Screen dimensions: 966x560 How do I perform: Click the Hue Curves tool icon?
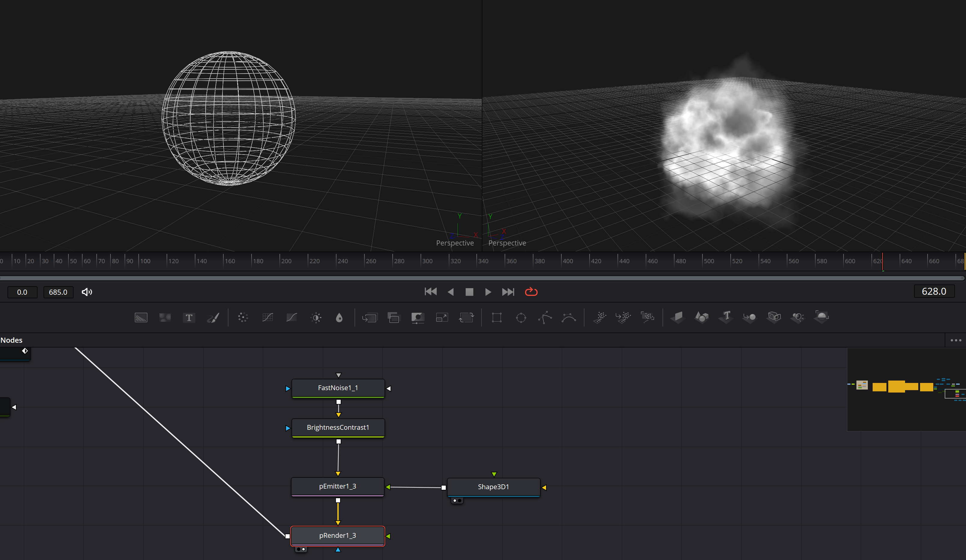pos(291,318)
